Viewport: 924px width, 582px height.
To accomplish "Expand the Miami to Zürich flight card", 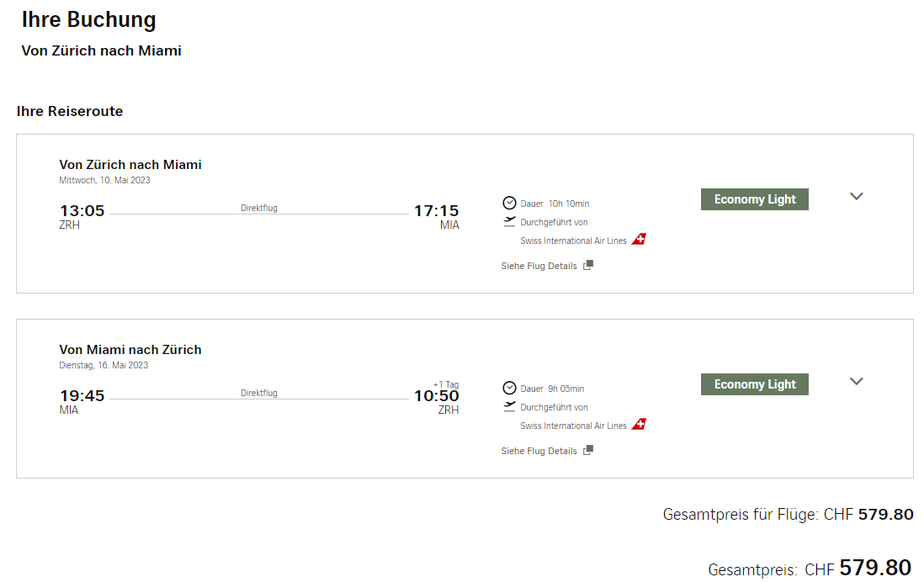I will tap(857, 381).
